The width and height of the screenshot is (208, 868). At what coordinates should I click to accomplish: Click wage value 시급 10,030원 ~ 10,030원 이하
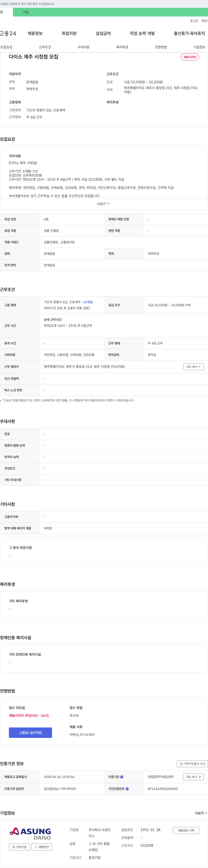click(x=169, y=305)
